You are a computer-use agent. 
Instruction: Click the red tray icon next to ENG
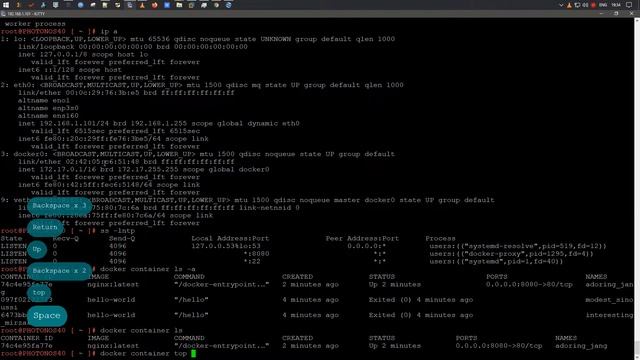tap(593, 5)
